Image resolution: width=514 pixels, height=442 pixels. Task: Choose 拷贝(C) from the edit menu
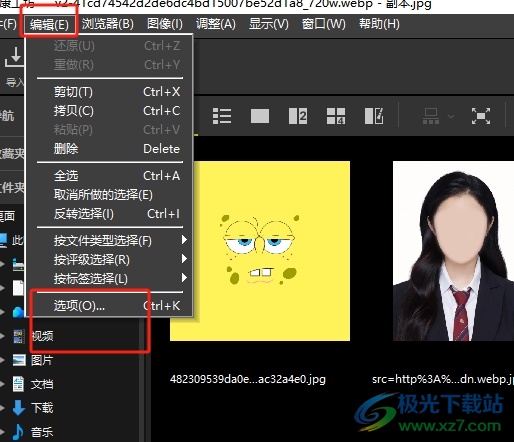110,111
